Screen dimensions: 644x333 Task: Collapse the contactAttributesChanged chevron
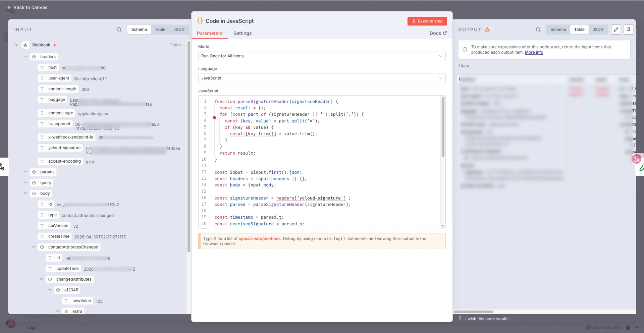tap(34, 247)
